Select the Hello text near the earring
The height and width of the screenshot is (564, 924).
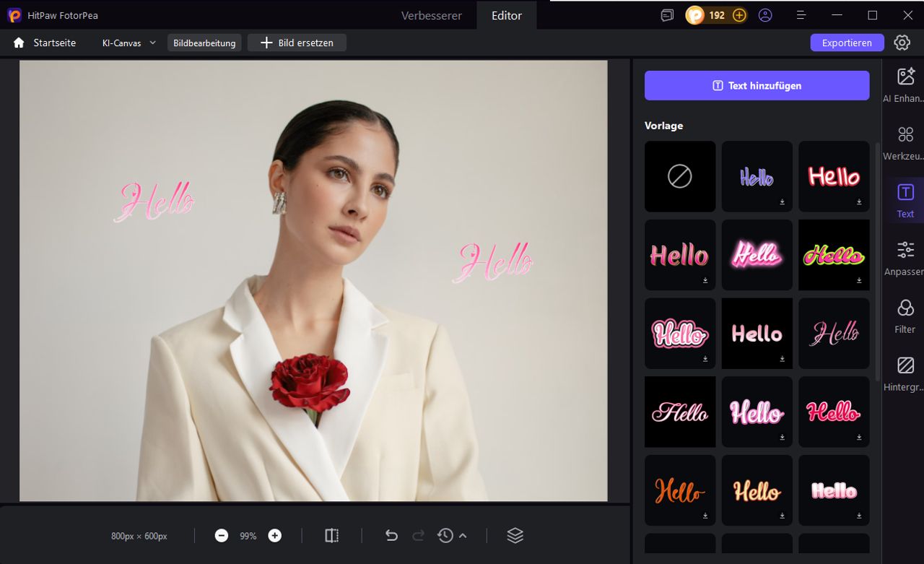[x=154, y=201]
